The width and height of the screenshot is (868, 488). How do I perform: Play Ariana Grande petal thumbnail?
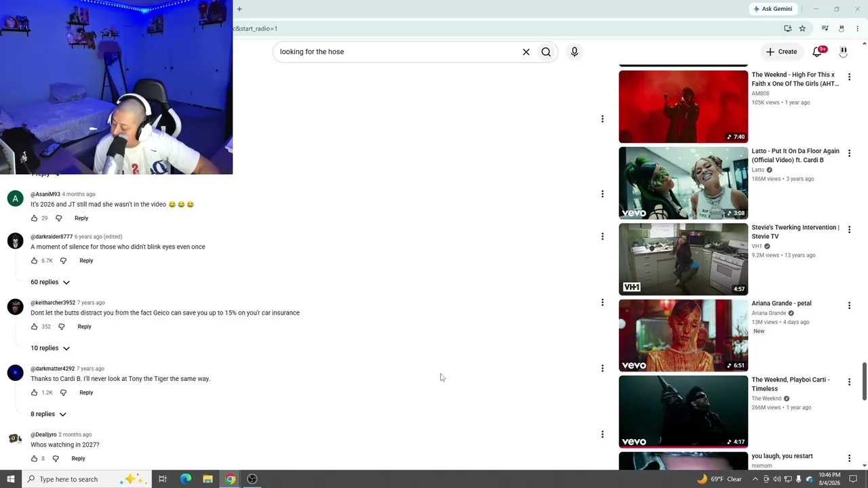(x=683, y=335)
